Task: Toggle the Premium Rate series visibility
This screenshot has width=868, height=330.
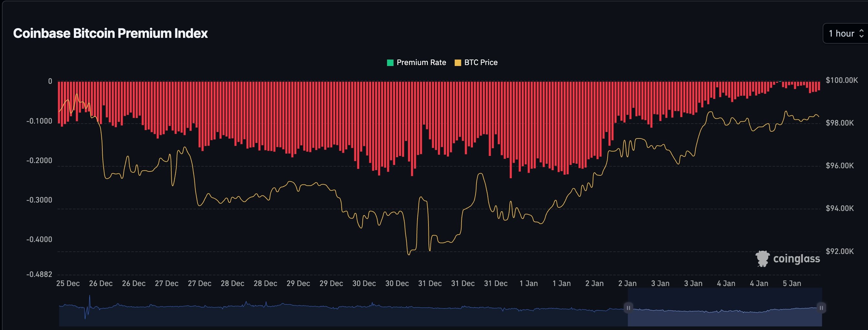Action: coord(416,62)
